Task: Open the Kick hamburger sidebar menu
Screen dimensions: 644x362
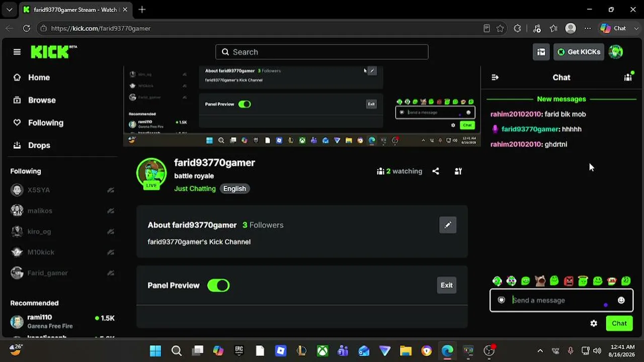Action: click(x=17, y=52)
